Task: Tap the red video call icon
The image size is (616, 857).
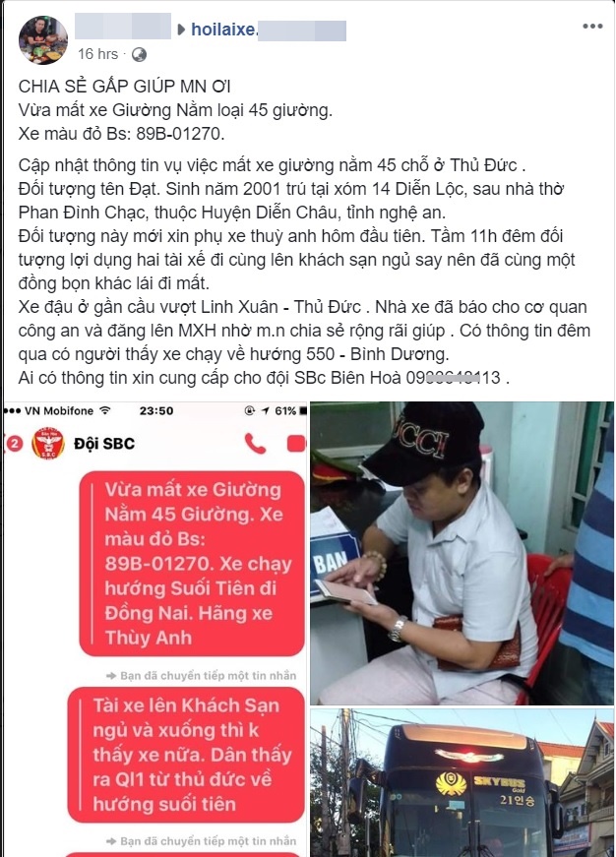Action: point(297,444)
